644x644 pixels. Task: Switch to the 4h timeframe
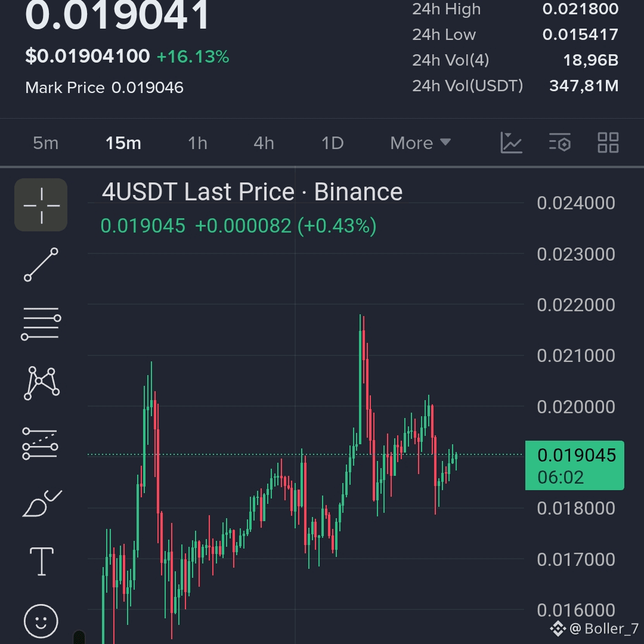pyautogui.click(x=264, y=143)
